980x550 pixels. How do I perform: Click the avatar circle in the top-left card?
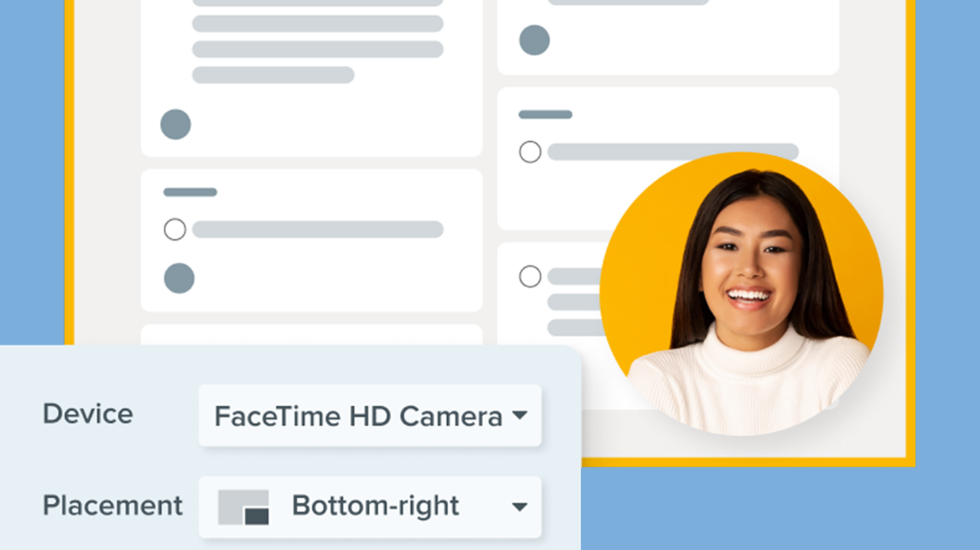[175, 124]
